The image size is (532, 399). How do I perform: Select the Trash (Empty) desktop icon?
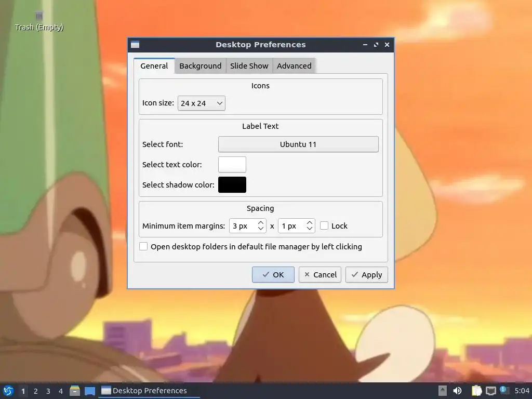click(39, 21)
